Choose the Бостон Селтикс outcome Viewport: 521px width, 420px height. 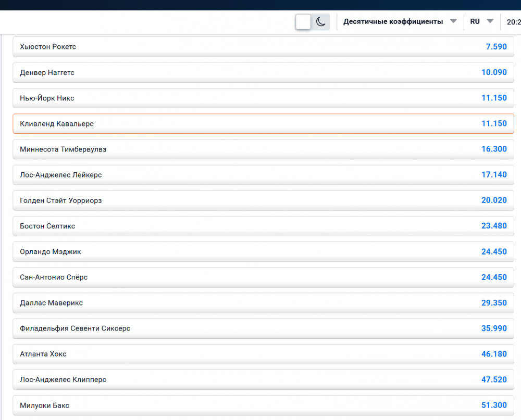coord(263,226)
